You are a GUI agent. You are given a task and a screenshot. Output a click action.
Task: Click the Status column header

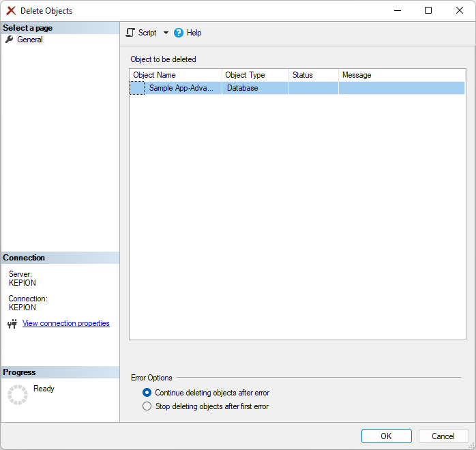[x=313, y=75]
